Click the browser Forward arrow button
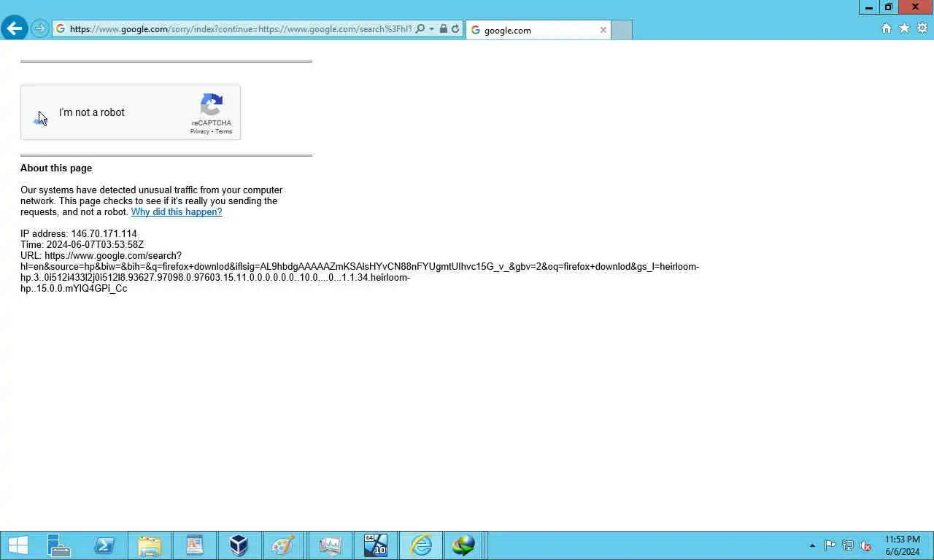This screenshot has width=934, height=560. (39, 29)
